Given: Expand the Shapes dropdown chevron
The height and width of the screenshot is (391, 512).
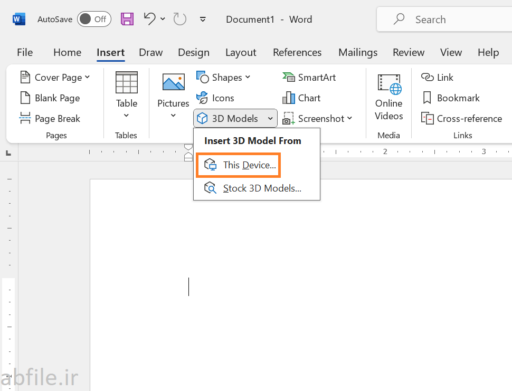Looking at the screenshot, I should point(248,77).
